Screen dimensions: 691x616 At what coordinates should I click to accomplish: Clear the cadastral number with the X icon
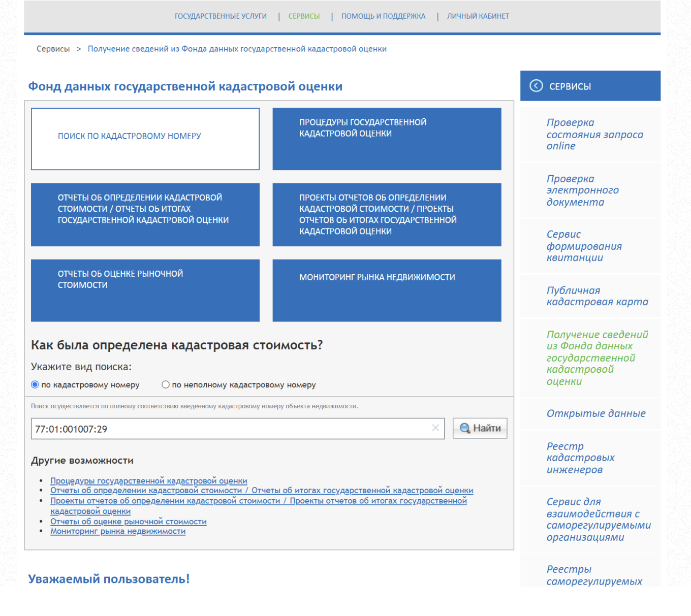pos(435,428)
